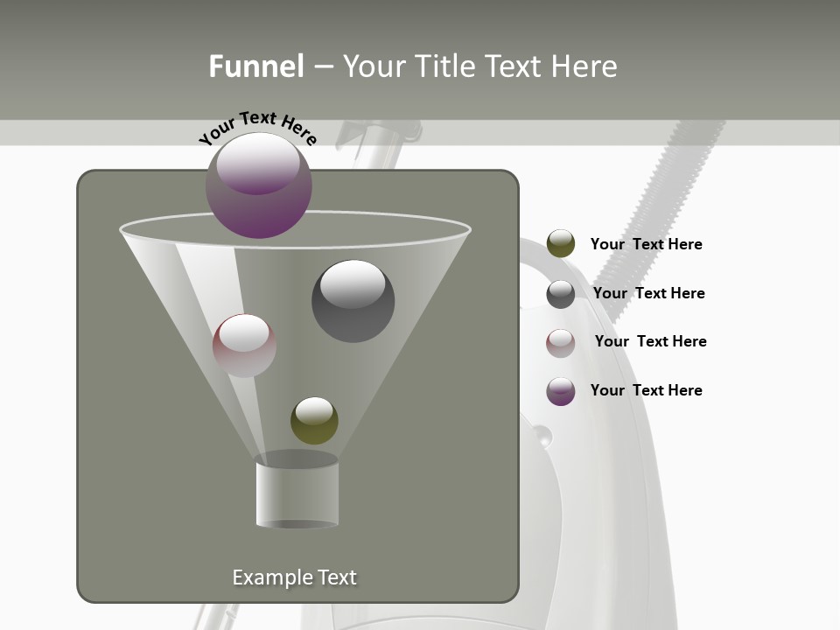Click the pink legend sphere bullet
The width and height of the screenshot is (840, 630).
(561, 342)
